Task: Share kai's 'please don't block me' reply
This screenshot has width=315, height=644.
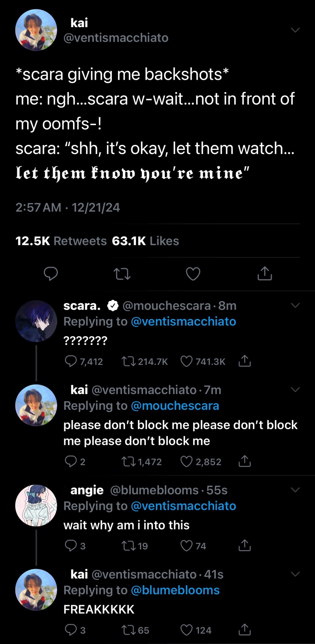Action: click(x=245, y=462)
